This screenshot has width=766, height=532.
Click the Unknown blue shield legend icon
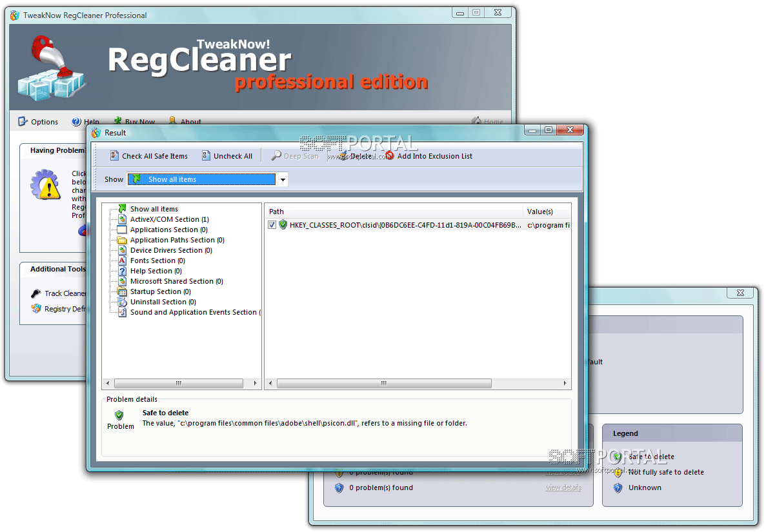pyautogui.click(x=618, y=488)
